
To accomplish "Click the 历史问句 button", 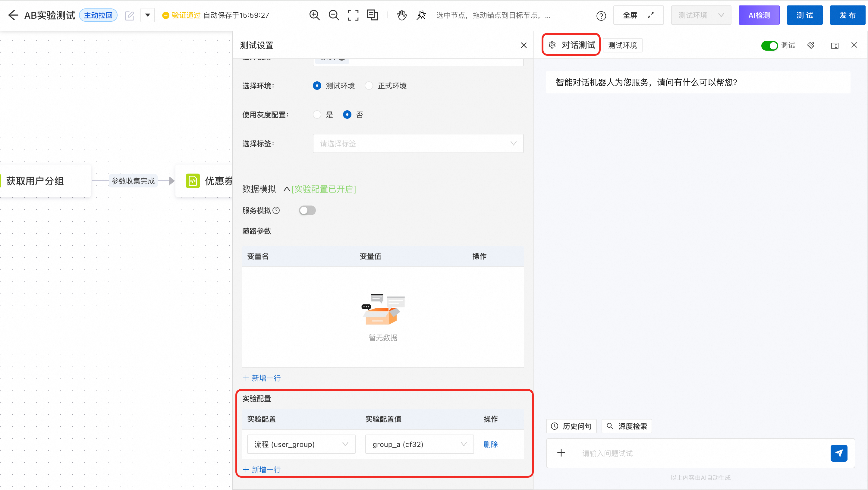I will (571, 426).
